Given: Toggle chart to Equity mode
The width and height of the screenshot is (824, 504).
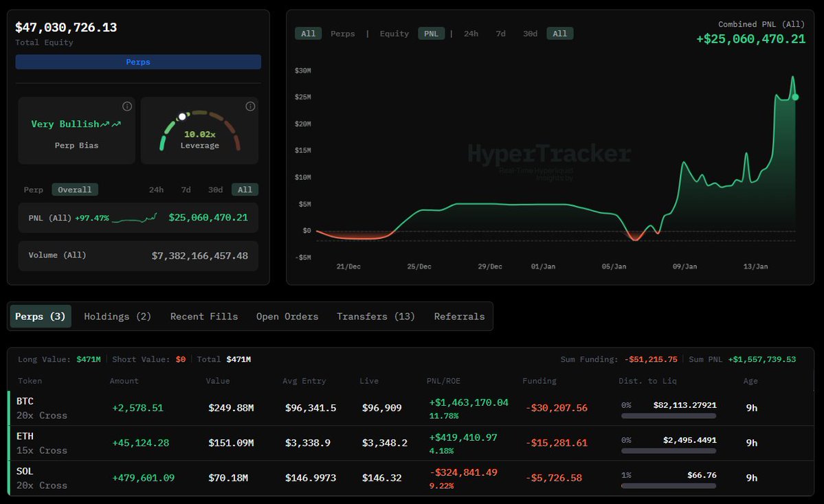Looking at the screenshot, I should [394, 34].
